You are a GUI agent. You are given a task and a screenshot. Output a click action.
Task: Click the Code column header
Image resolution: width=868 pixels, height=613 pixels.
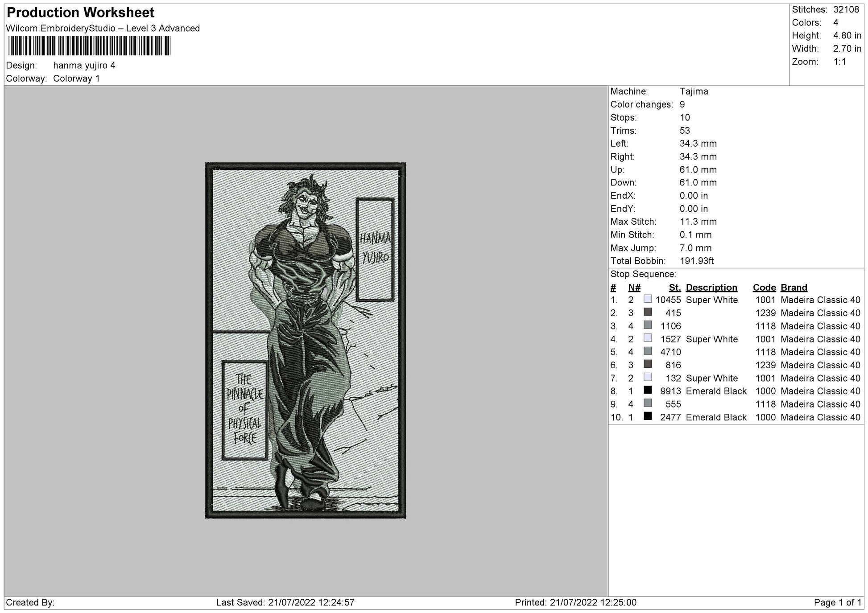764,288
